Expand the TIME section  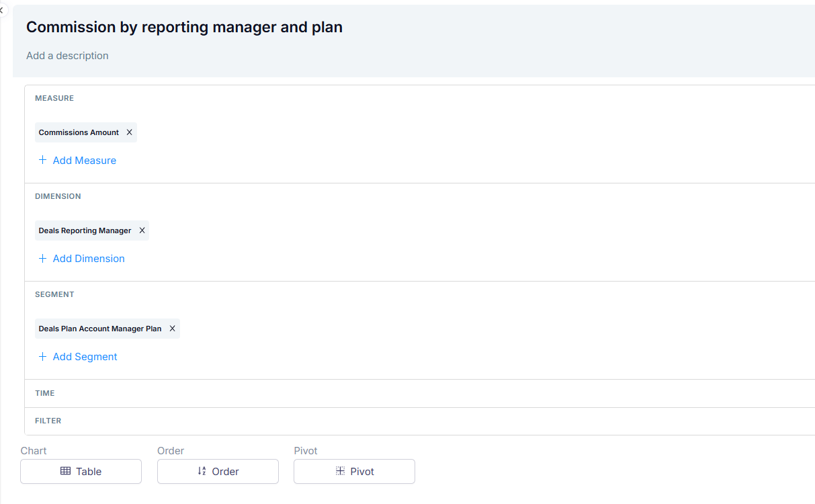[45, 393]
